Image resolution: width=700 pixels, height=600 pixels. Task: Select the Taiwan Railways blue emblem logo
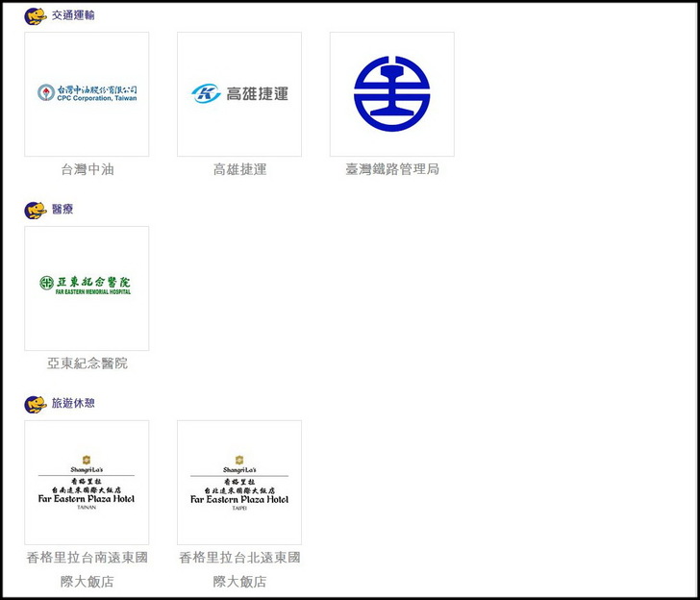pyautogui.click(x=392, y=94)
